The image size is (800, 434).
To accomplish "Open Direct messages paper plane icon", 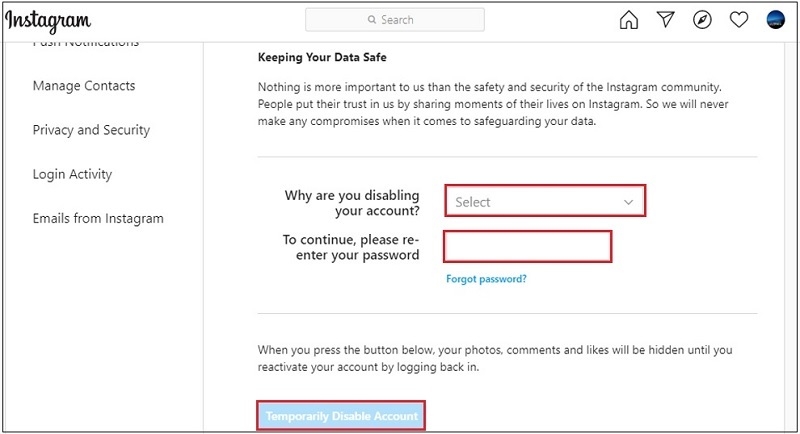I will point(666,20).
